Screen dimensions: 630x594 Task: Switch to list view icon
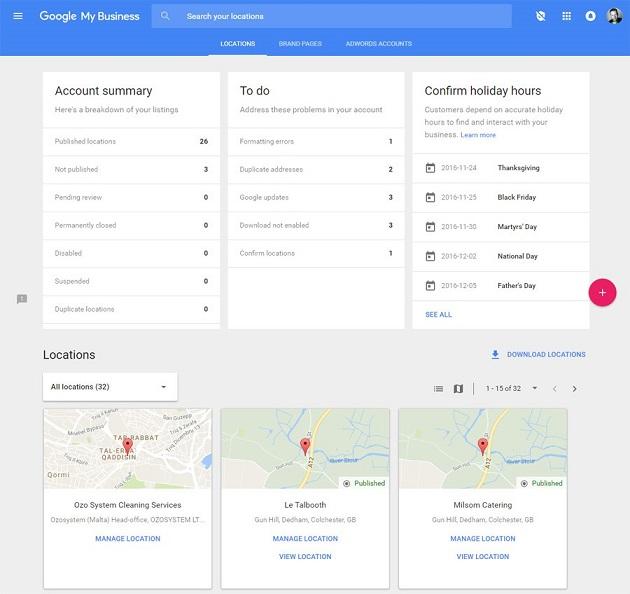pyautogui.click(x=438, y=389)
